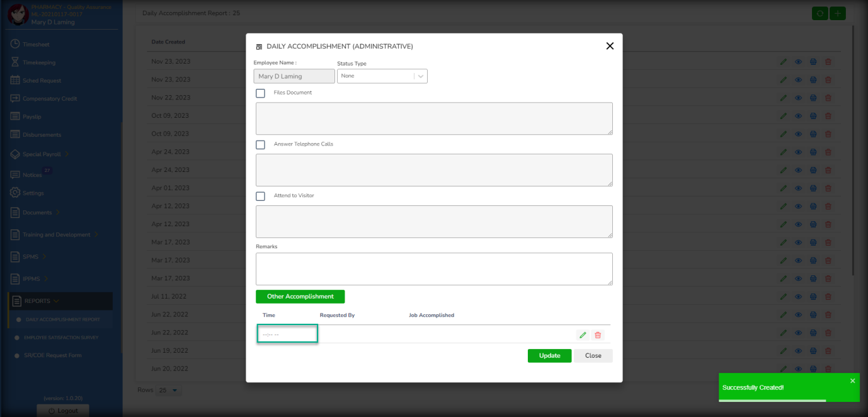Open Employee Satisfaction Survey menu item
Image resolution: width=868 pixels, height=417 pixels.
[62, 338]
